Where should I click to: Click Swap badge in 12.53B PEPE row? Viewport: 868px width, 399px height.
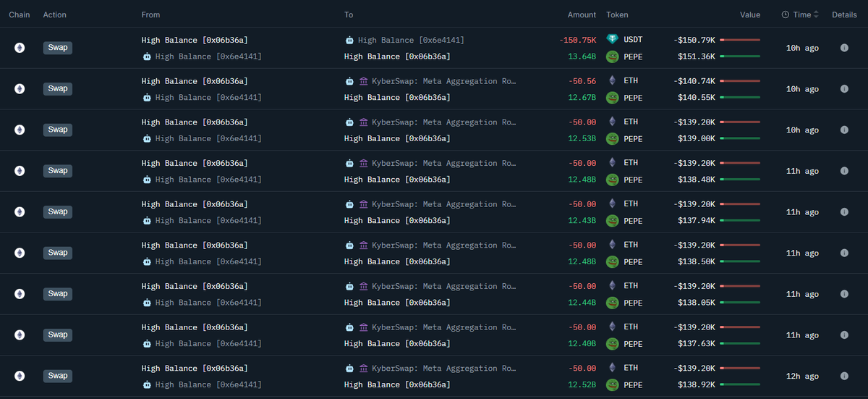pos(58,130)
